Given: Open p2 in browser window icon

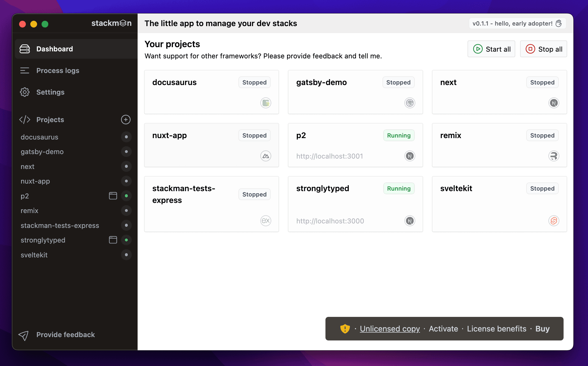Looking at the screenshot, I should [113, 196].
